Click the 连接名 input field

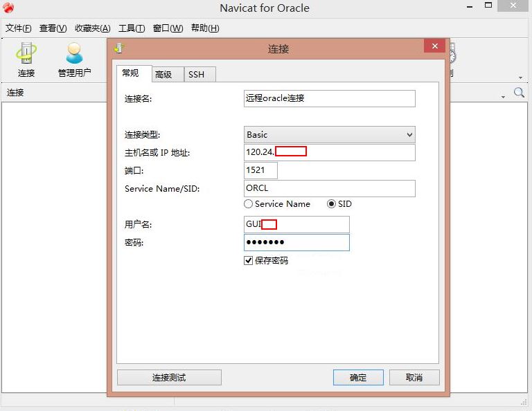[330, 99]
